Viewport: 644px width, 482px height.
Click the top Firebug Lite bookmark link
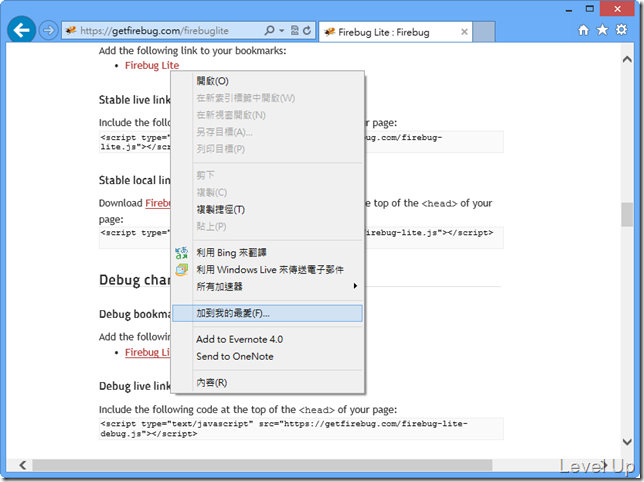[152, 65]
